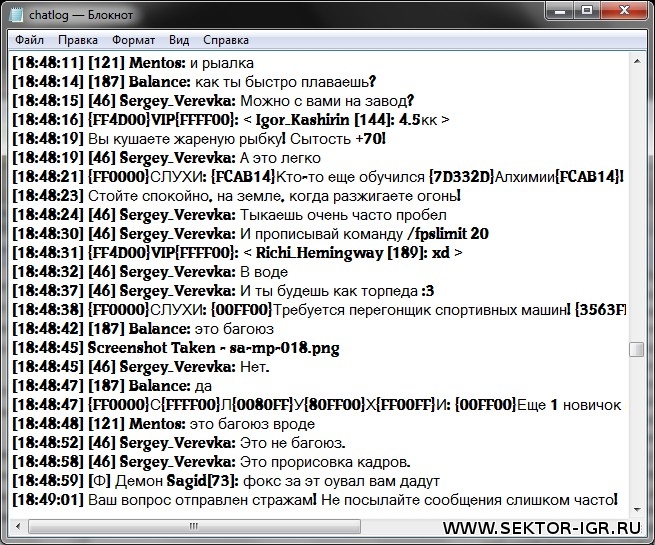
Task: Click text 'Это прорисовка кадров.'
Action: click(x=325, y=462)
